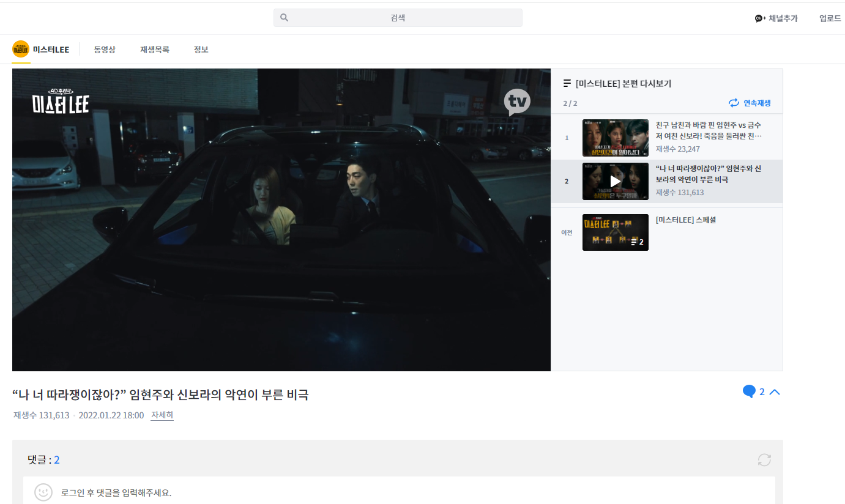The width and height of the screenshot is (845, 504).
Task: Click the 업로드 upload link
Action: click(x=830, y=18)
